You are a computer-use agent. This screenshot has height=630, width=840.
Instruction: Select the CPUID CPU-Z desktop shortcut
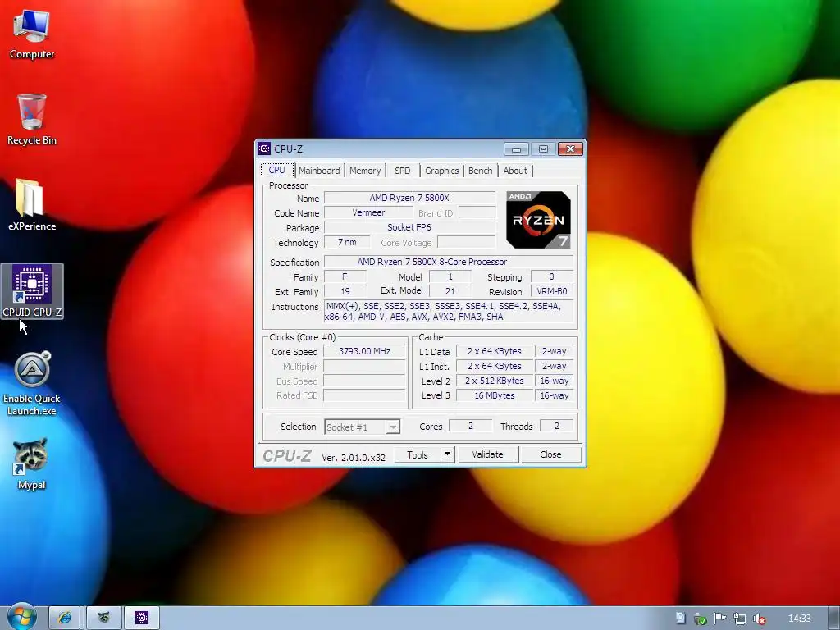[32, 291]
